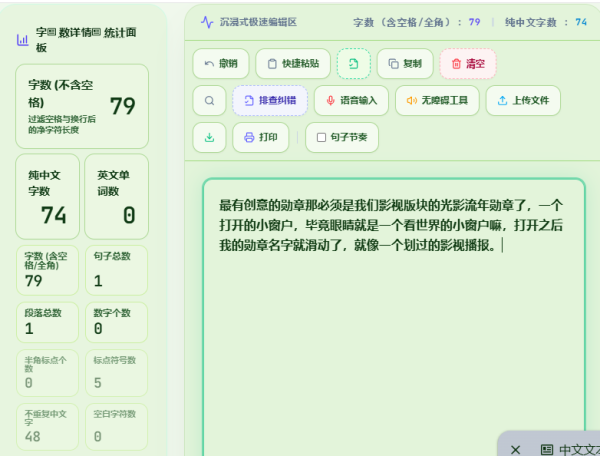The image size is (600, 456).
Task: Click the green download icon button
Action: tap(209, 137)
